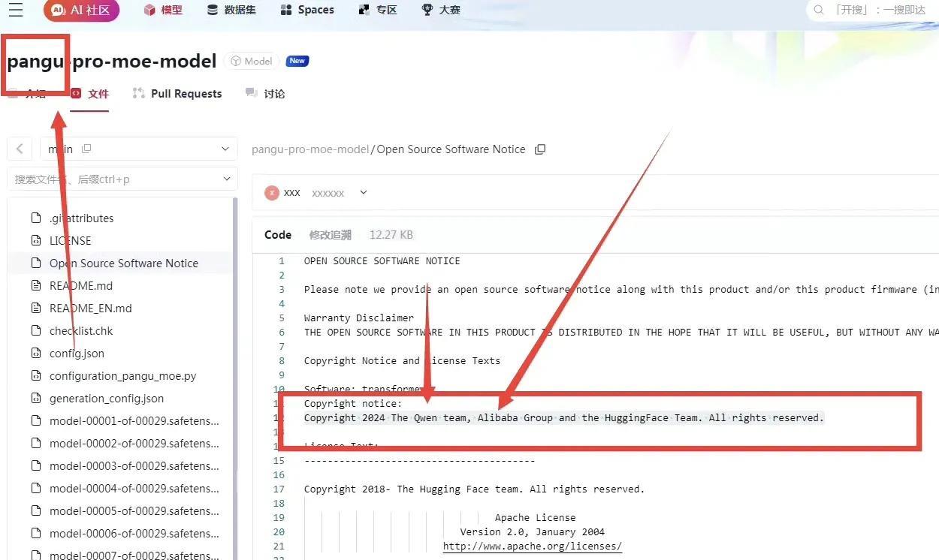This screenshot has height=560, width=939.
Task: Click code icon beside generation_config.json
Action: click(35, 399)
